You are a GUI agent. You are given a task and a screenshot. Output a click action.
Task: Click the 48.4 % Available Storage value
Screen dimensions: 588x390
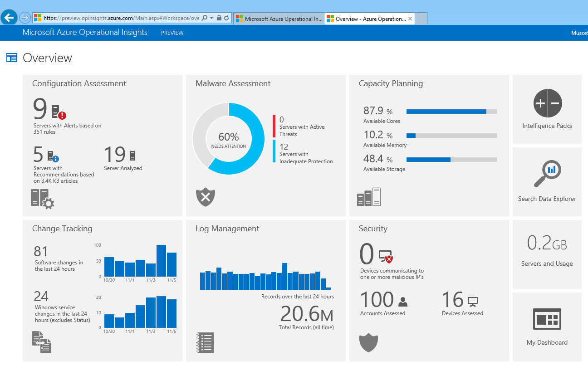(x=378, y=159)
